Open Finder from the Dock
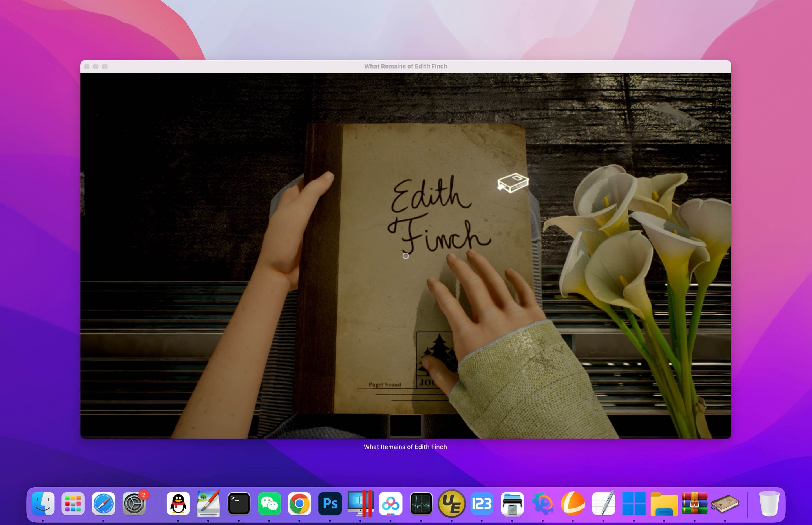Screen dimensions: 812x525 click(x=43, y=504)
